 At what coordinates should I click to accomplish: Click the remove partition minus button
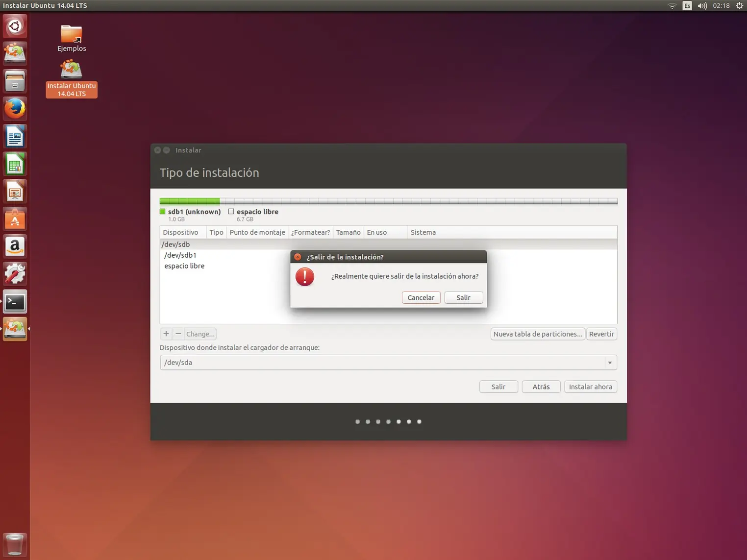point(178,334)
